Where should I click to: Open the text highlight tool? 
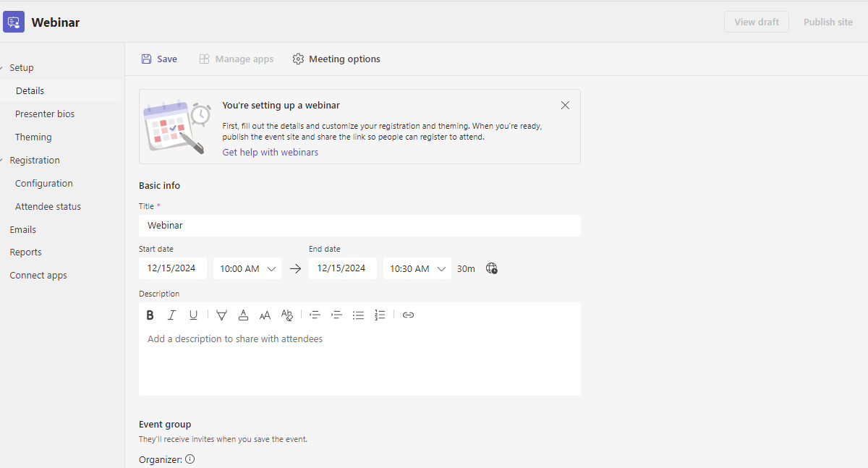point(221,315)
